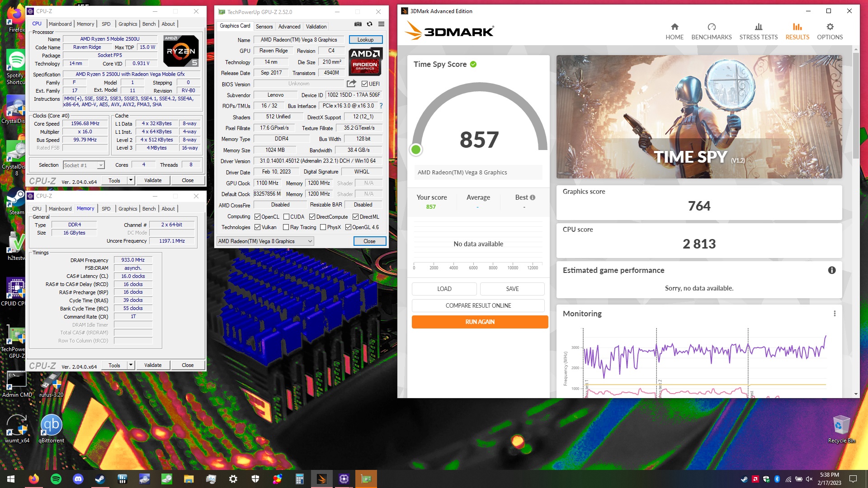Toggle the OpenCL checkbox

(257, 217)
